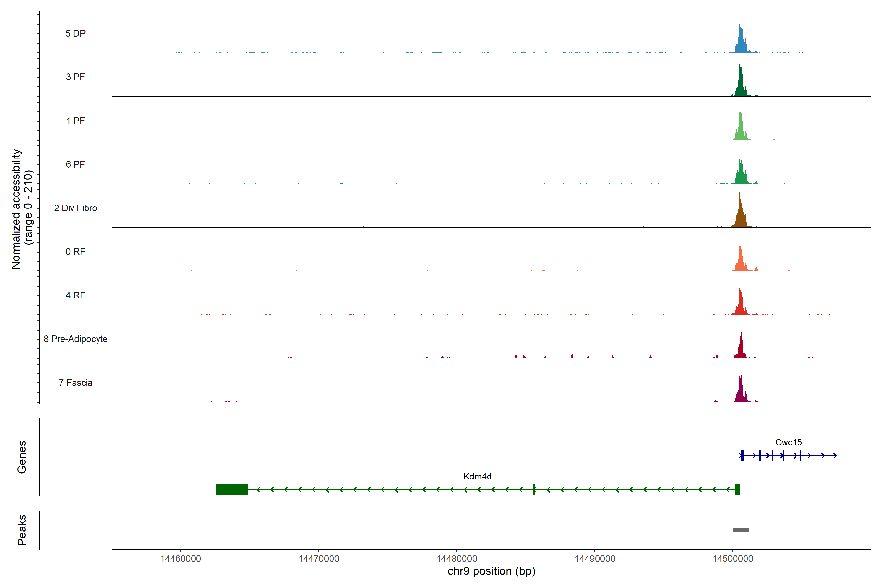
Task: Click the Kdm4d gene label
Action: (477, 477)
